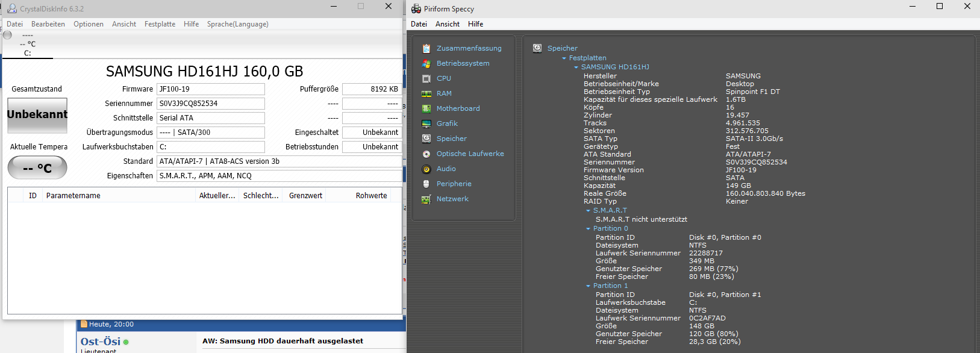Click the Schnittstelle field Serial ATA
The height and width of the screenshot is (353, 980).
[x=211, y=118]
